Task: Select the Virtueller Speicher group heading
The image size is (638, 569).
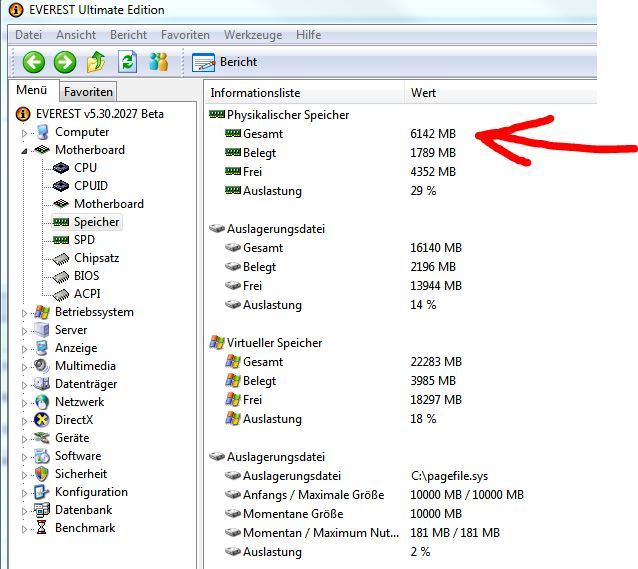Action: point(274,343)
